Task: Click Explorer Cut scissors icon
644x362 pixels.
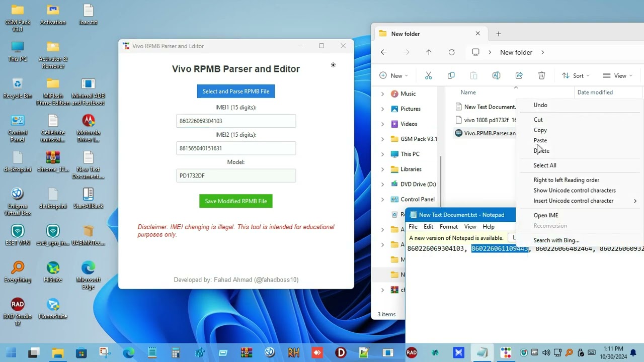Action: [429, 75]
